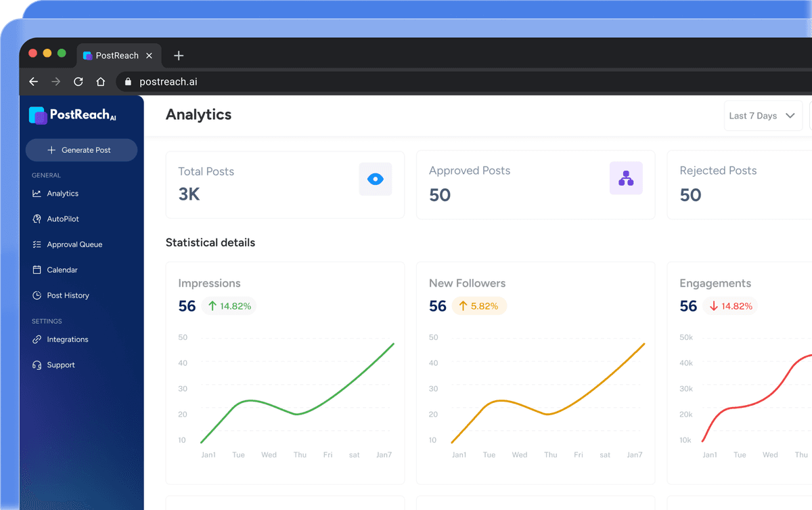Click the browser back arrow
812x510 pixels.
point(34,81)
